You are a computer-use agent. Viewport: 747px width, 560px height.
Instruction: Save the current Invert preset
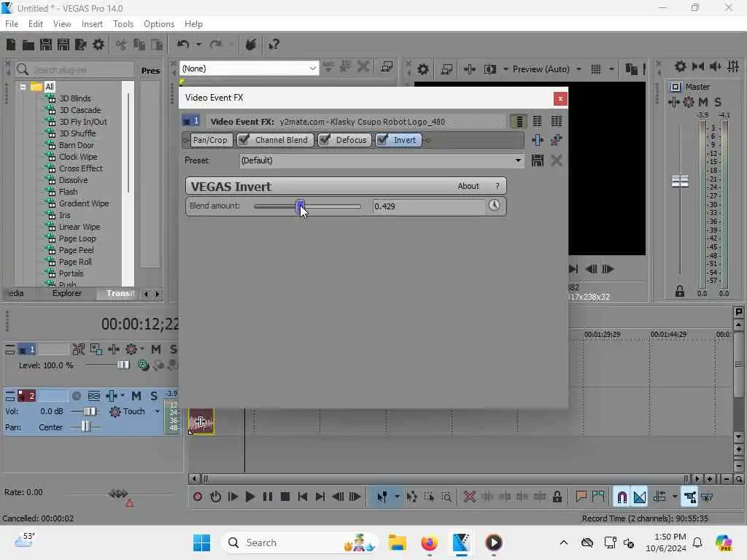[538, 160]
